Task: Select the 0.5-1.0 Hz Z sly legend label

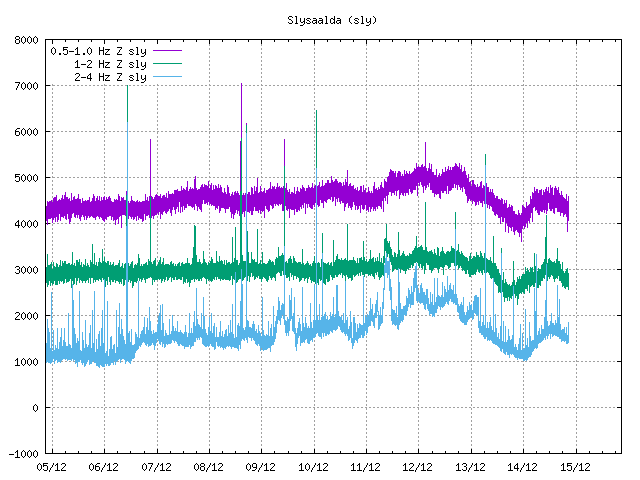Action: [x=98, y=49]
